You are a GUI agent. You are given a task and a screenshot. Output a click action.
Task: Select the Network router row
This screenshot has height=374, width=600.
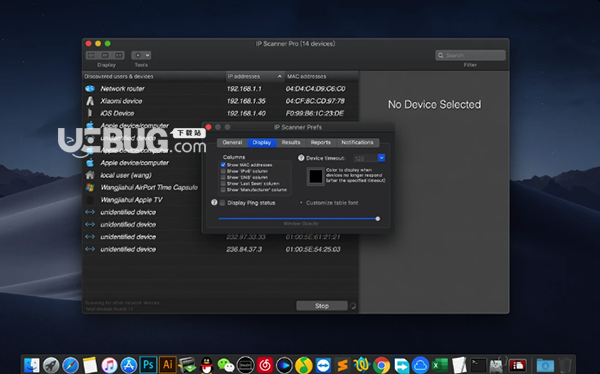(221, 88)
